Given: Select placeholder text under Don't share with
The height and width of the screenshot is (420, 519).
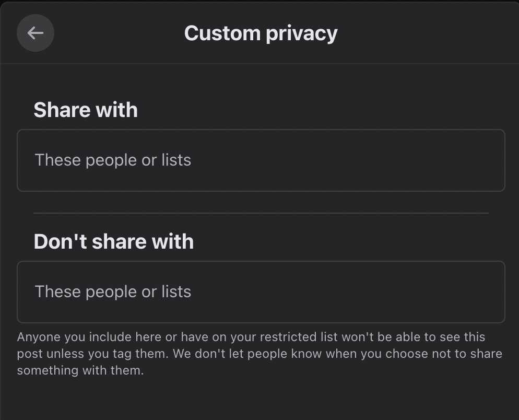Looking at the screenshot, I should [x=113, y=291].
